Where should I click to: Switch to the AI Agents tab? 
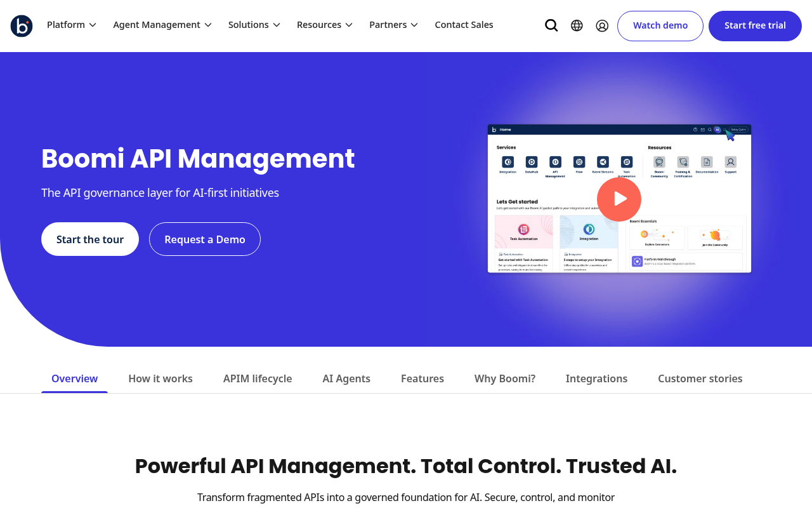(x=346, y=378)
